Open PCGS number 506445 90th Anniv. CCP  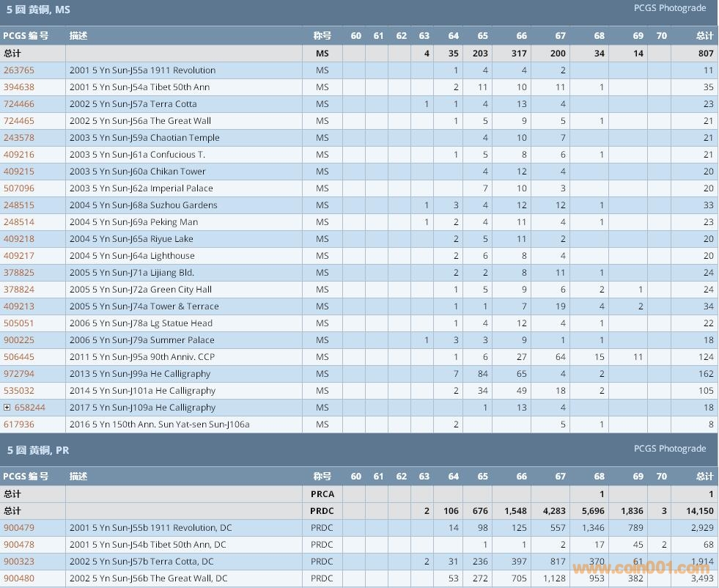click(19, 357)
